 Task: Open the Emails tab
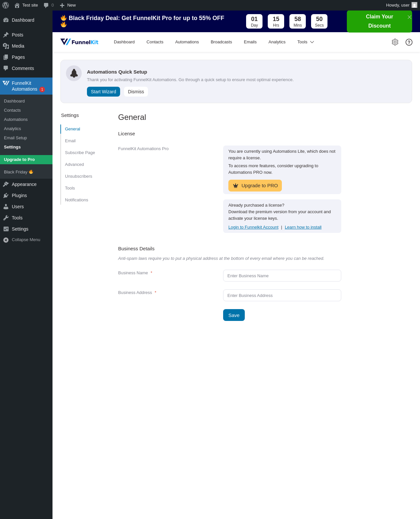point(250,42)
